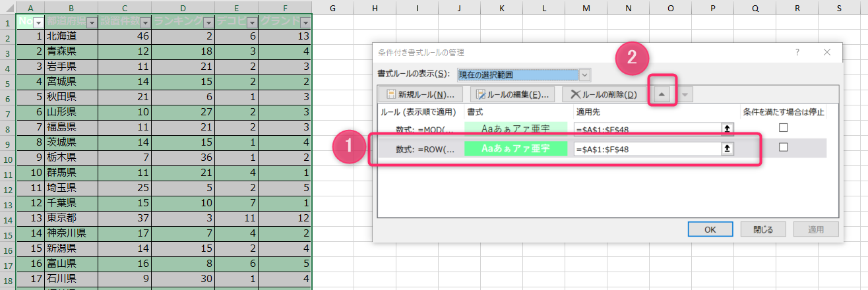Collapse range picker for the ROW rule
This screenshot has height=290, width=868.
point(727,149)
